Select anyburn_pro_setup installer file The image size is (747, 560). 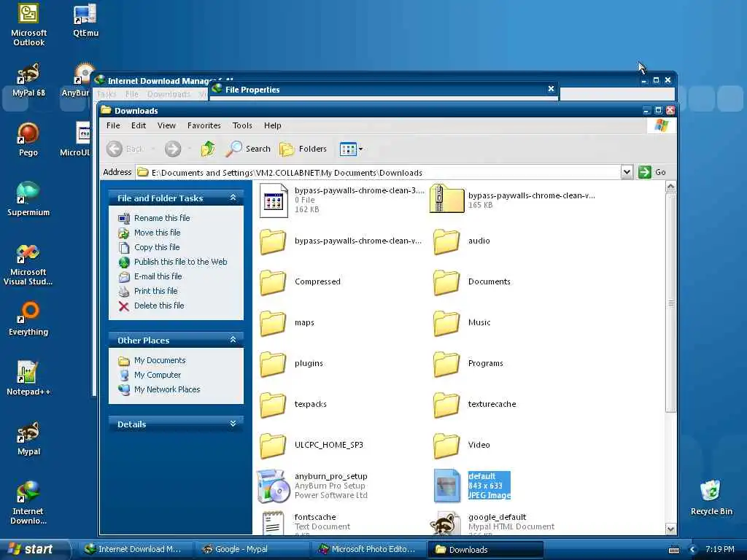click(x=312, y=486)
